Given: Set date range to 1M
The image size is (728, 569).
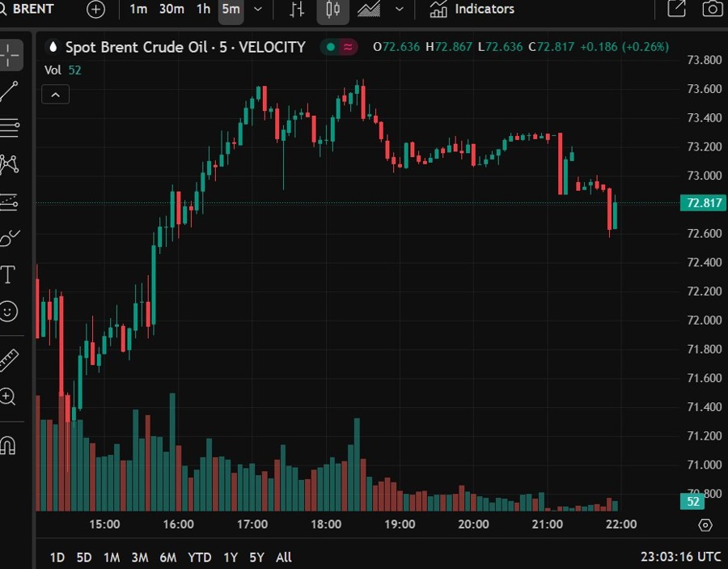Looking at the screenshot, I should pyautogui.click(x=112, y=558).
